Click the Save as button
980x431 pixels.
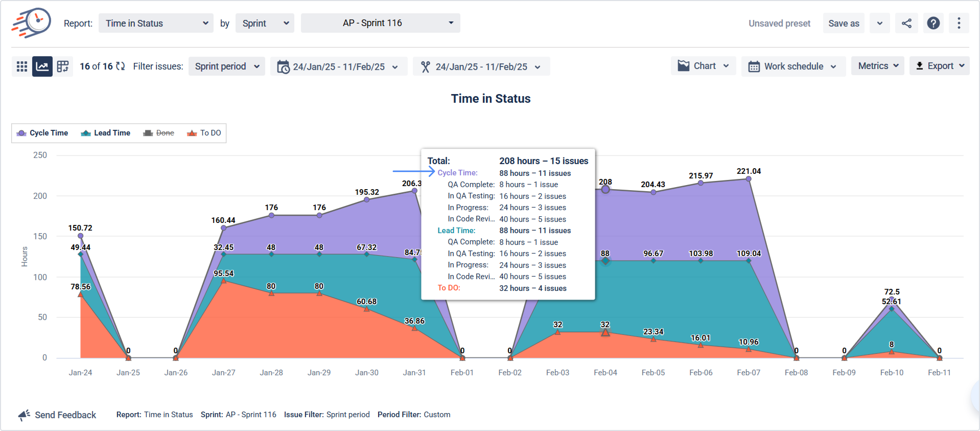pos(843,23)
